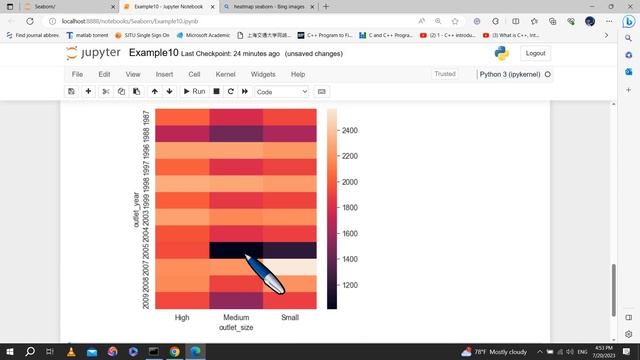Open the Widgets menu

click(263, 74)
